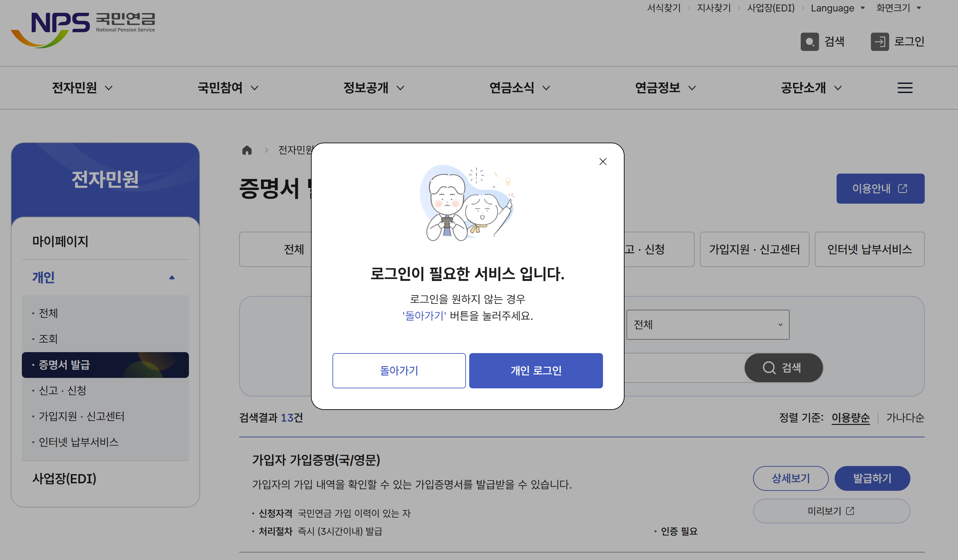Expand the 공단소개 main menu
The height and width of the screenshot is (560, 958).
(811, 88)
